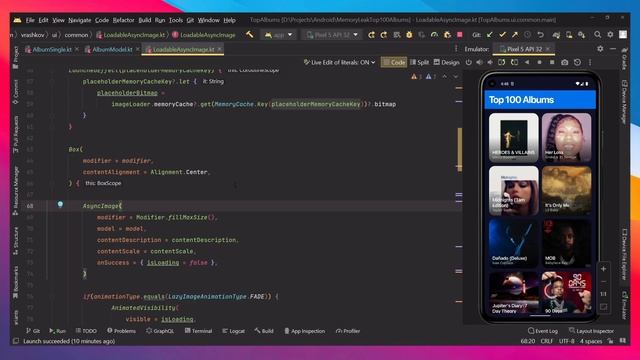The width and height of the screenshot is (640, 360).
Task: Switch editor to Design view mode
Action: tap(447, 62)
